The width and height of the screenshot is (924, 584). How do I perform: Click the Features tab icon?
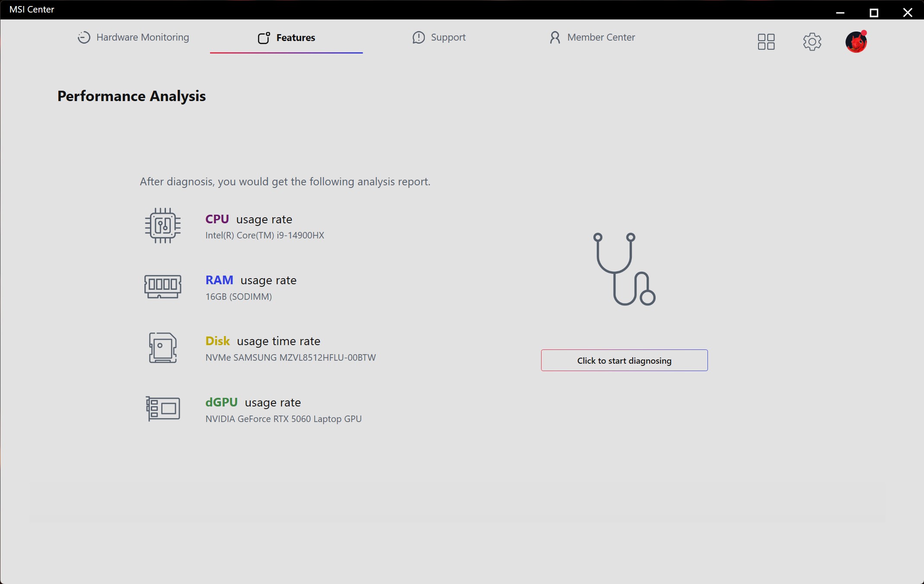pos(264,38)
